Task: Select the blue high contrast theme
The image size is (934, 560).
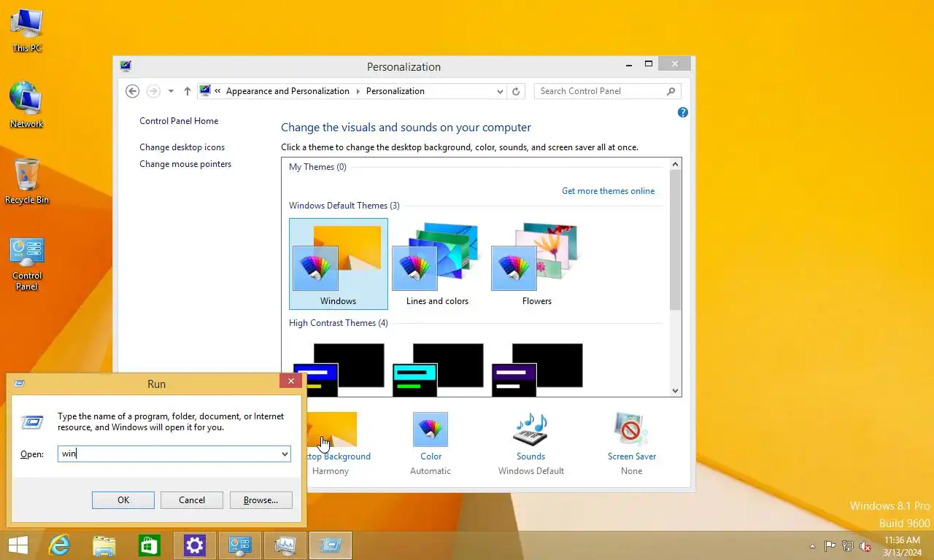Action: 339,369
